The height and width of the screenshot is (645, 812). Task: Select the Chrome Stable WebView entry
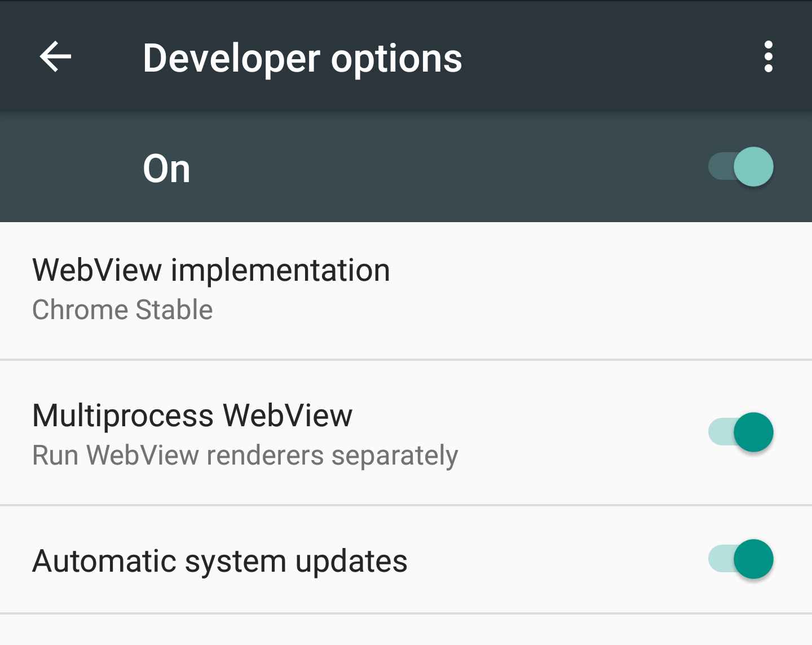(122, 310)
